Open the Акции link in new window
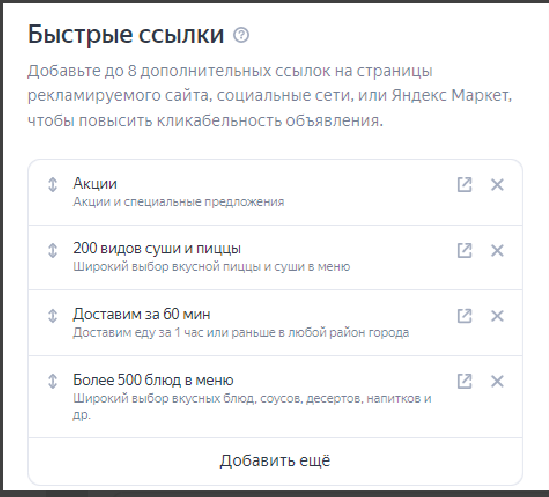Viewport: 549px width, 497px height. point(465,184)
